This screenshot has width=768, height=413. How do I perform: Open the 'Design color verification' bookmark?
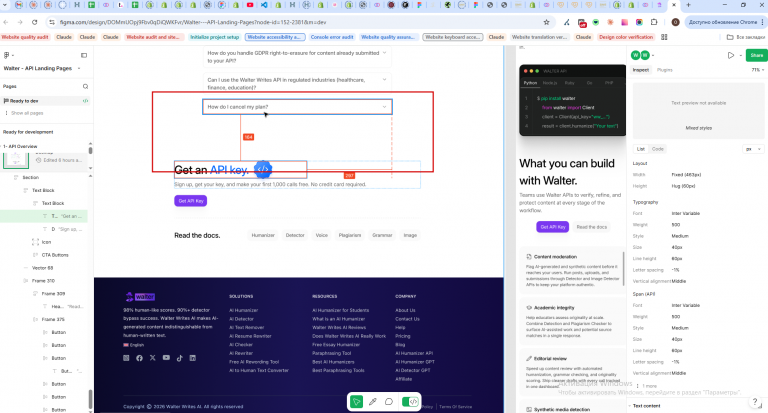click(x=626, y=37)
